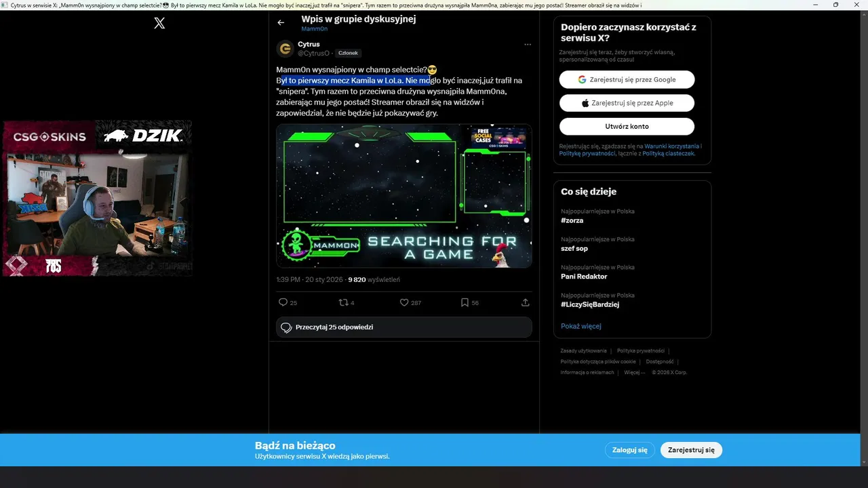
Task: Bookmark the post with the bookmark icon
Action: (465, 302)
